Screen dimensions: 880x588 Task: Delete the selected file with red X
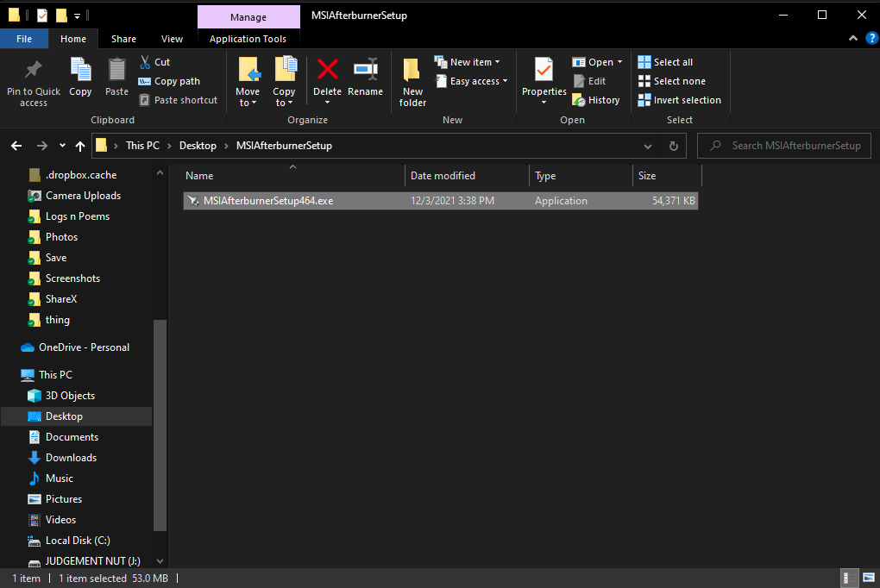(327, 80)
